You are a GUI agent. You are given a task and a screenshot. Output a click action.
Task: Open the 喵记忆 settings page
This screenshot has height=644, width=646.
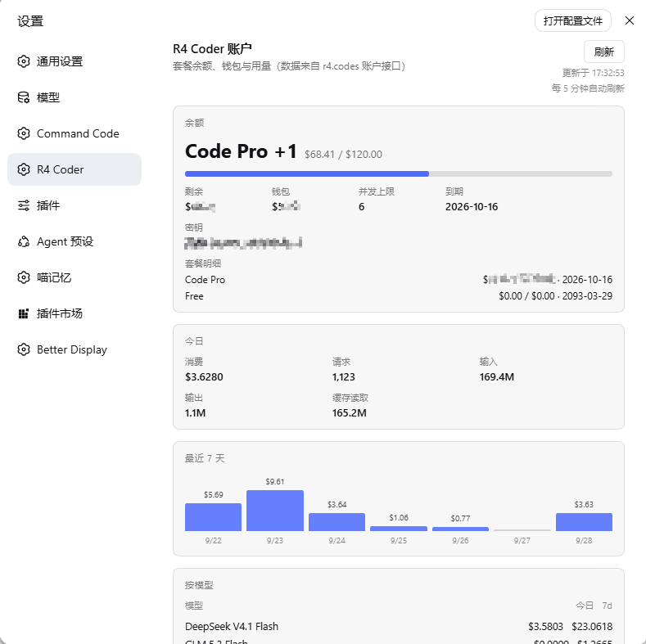pyautogui.click(x=75, y=277)
